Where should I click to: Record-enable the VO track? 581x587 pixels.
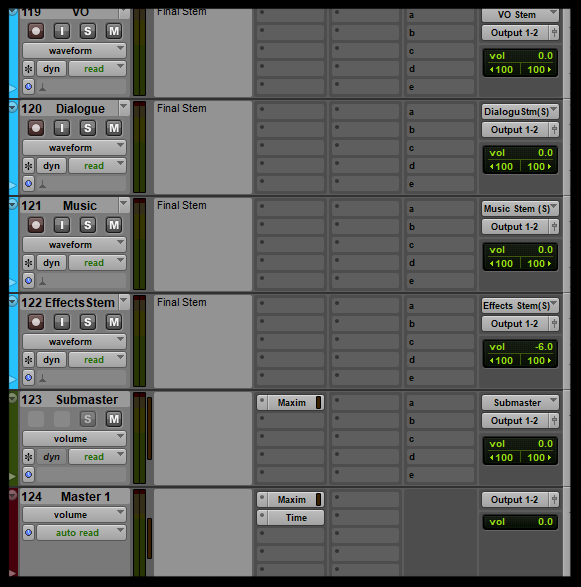36,31
